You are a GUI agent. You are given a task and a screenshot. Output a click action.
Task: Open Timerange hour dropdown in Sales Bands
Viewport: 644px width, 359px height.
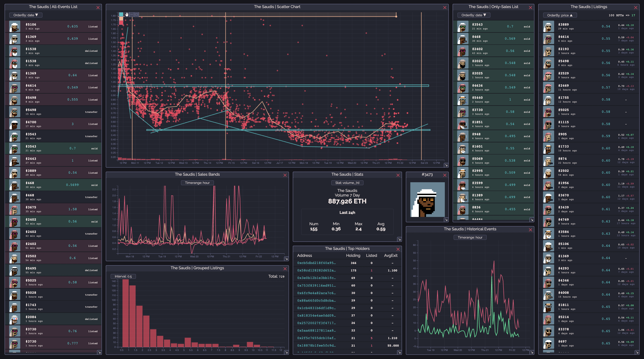(x=197, y=183)
